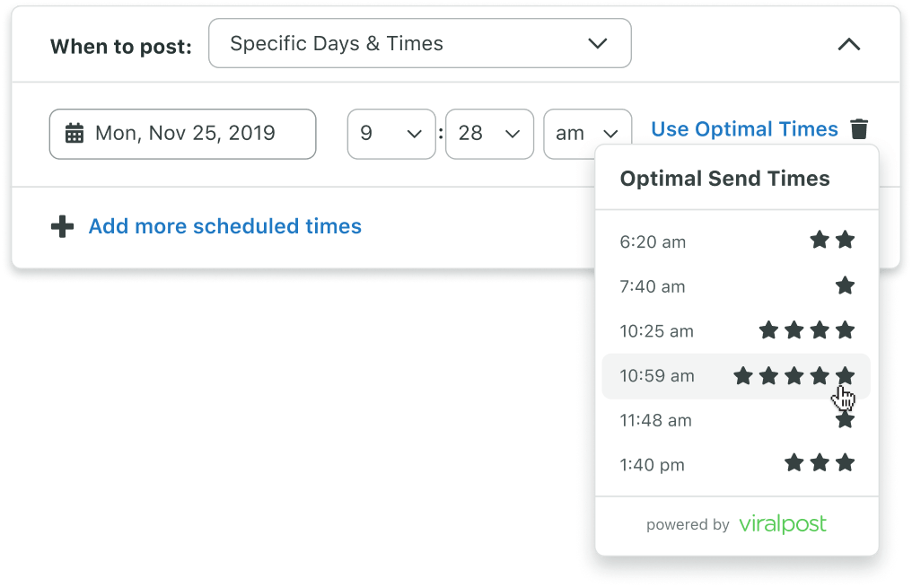The width and height of the screenshot is (912, 588).
Task: Open the calendar date picker icon
Action: point(75,133)
